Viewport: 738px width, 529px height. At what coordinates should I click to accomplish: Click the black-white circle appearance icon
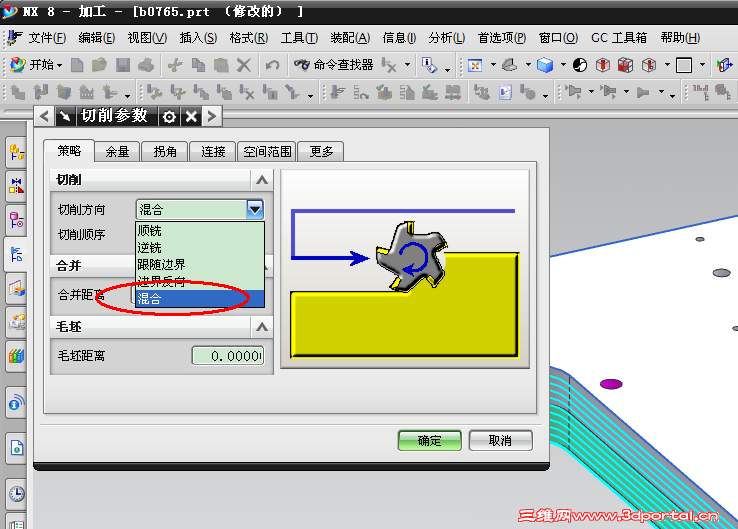point(580,65)
